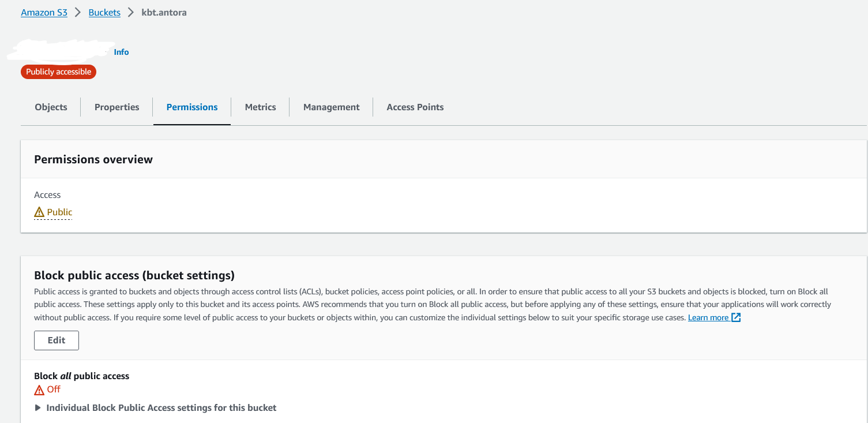Click the Permissions overview heading
The image size is (868, 423).
point(93,159)
